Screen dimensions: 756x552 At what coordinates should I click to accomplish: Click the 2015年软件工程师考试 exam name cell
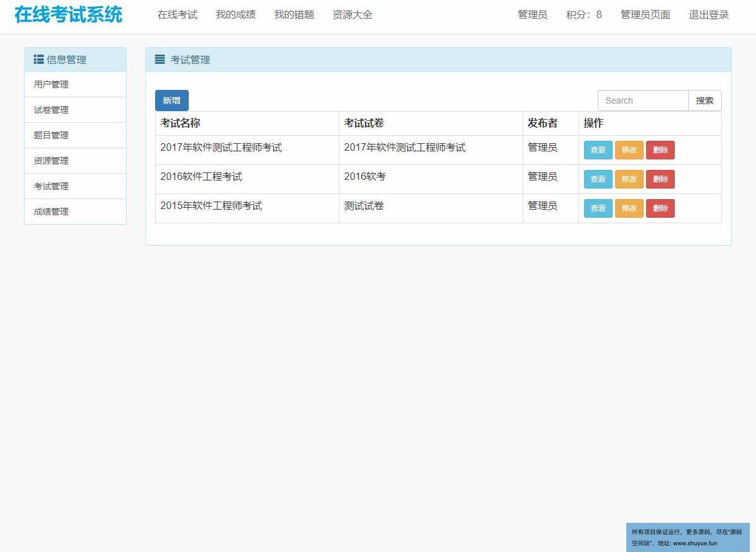coord(247,208)
